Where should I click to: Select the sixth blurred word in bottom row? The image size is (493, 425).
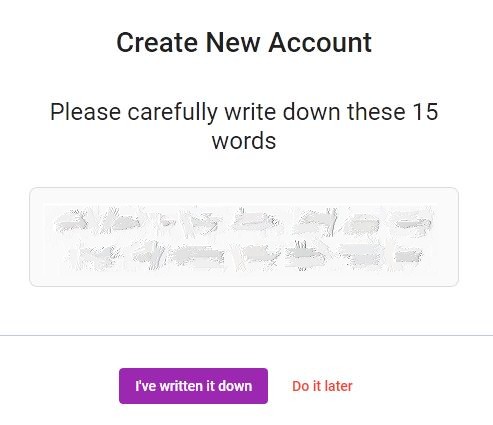361,256
